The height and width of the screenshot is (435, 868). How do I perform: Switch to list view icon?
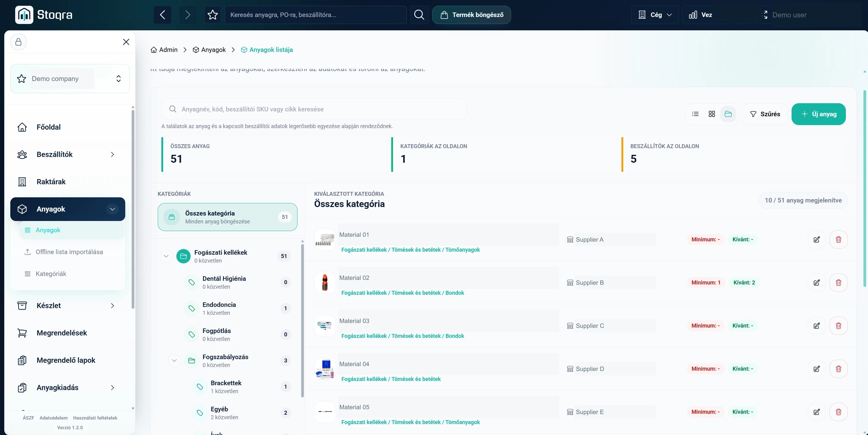coord(695,114)
